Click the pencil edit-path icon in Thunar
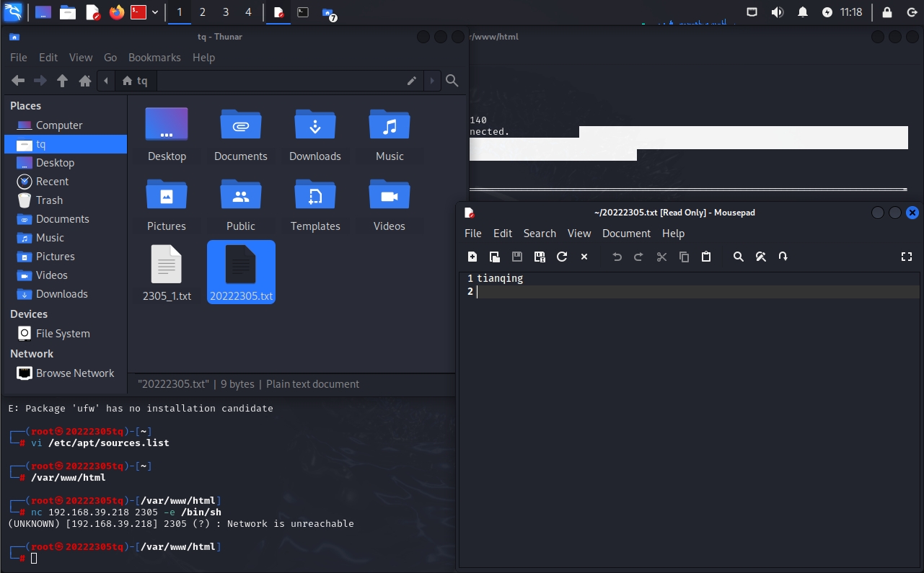Viewport: 924px width, 573px height. 412,81
